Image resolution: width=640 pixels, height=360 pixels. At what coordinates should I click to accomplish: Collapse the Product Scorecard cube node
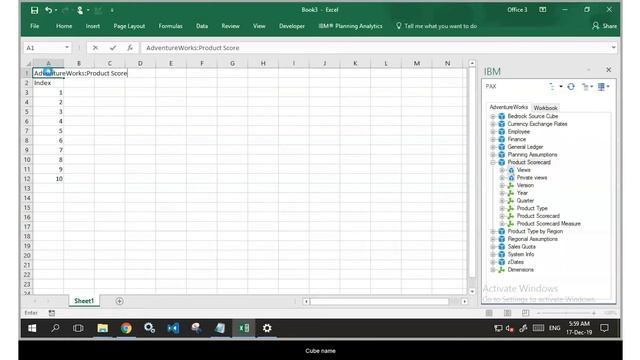(493, 162)
